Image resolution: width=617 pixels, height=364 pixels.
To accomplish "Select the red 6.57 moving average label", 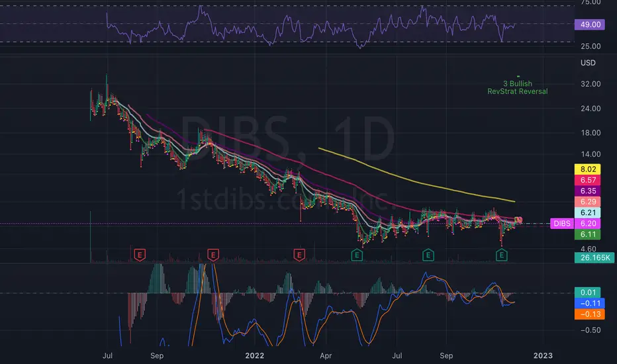I will (x=587, y=180).
